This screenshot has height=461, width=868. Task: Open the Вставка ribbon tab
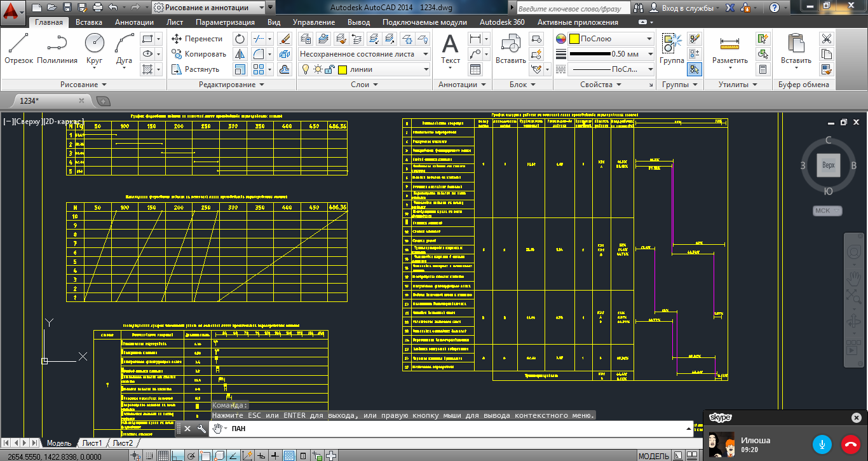click(x=89, y=22)
